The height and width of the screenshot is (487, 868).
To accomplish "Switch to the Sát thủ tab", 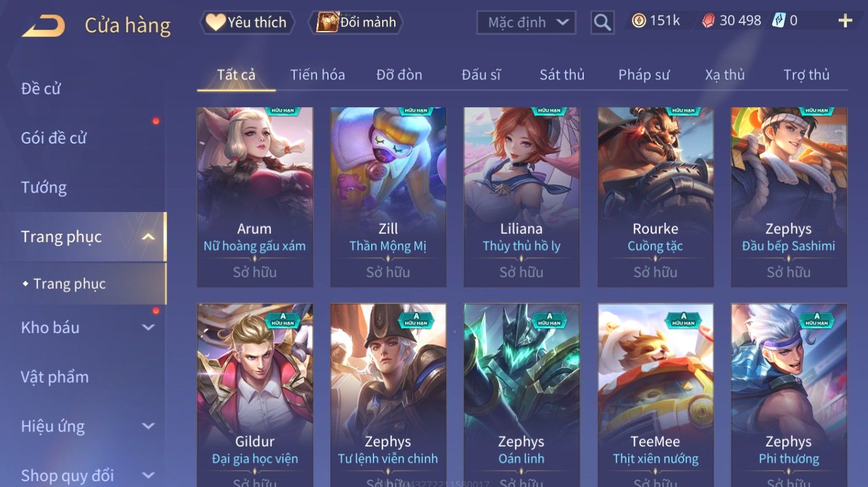I will coord(562,75).
